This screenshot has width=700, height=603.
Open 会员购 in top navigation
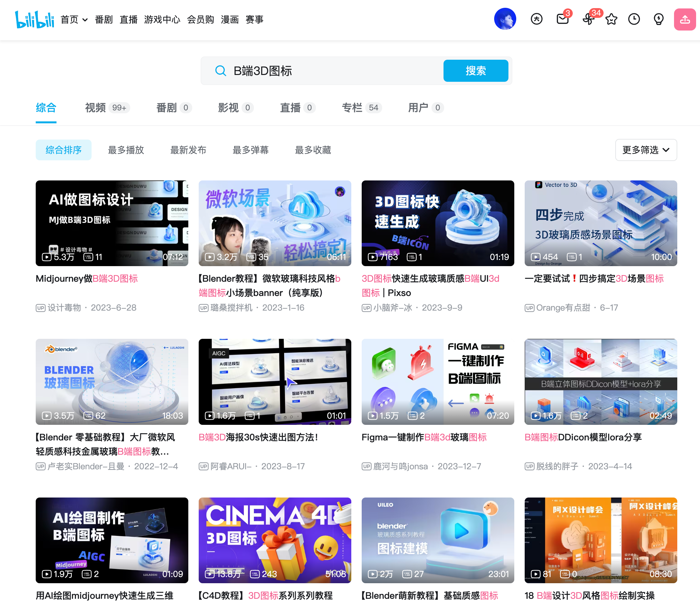tap(200, 19)
